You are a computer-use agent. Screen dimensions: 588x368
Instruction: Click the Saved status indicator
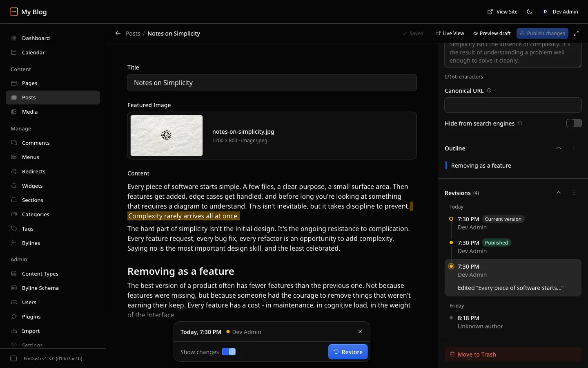[x=413, y=34]
